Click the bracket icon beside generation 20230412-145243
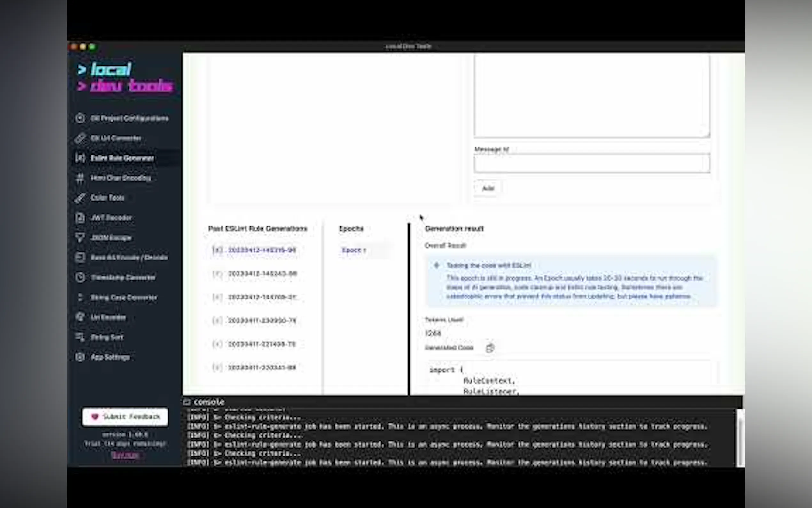 point(217,274)
